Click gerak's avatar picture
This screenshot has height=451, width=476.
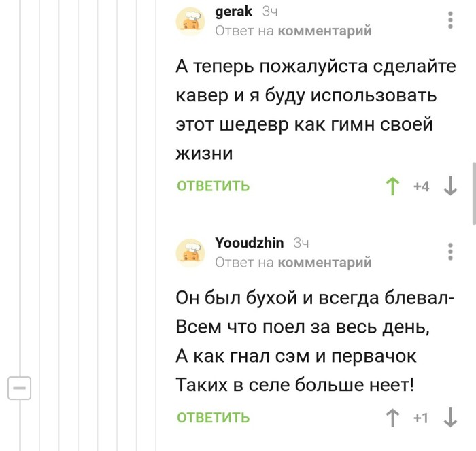(x=191, y=20)
